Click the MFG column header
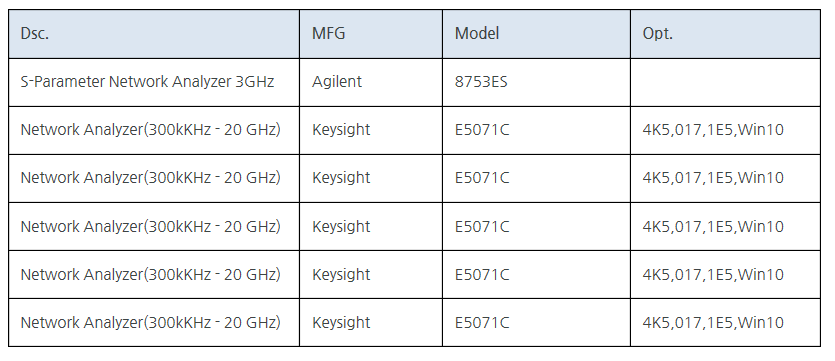The image size is (835, 361). [x=371, y=34]
